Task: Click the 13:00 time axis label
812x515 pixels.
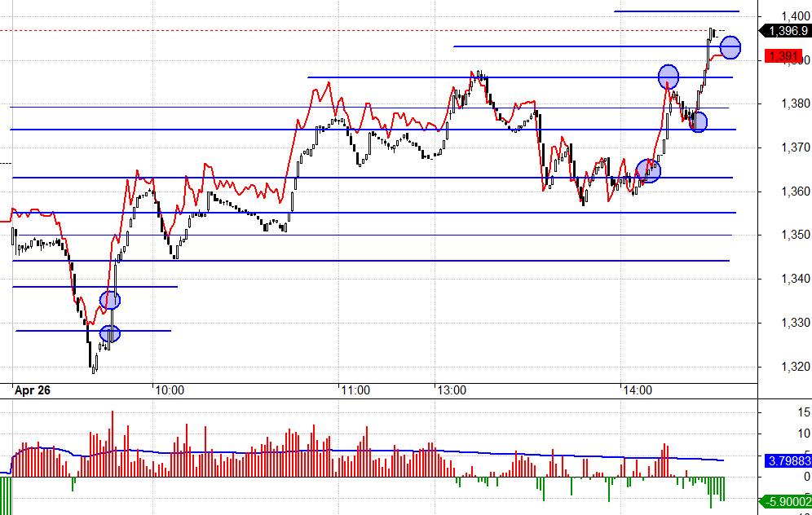Action: (452, 390)
